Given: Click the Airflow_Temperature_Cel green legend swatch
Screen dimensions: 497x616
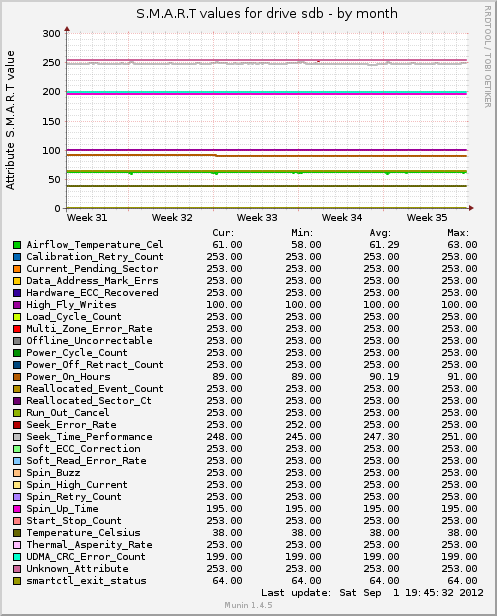Looking at the screenshot, I should pos(17,245).
